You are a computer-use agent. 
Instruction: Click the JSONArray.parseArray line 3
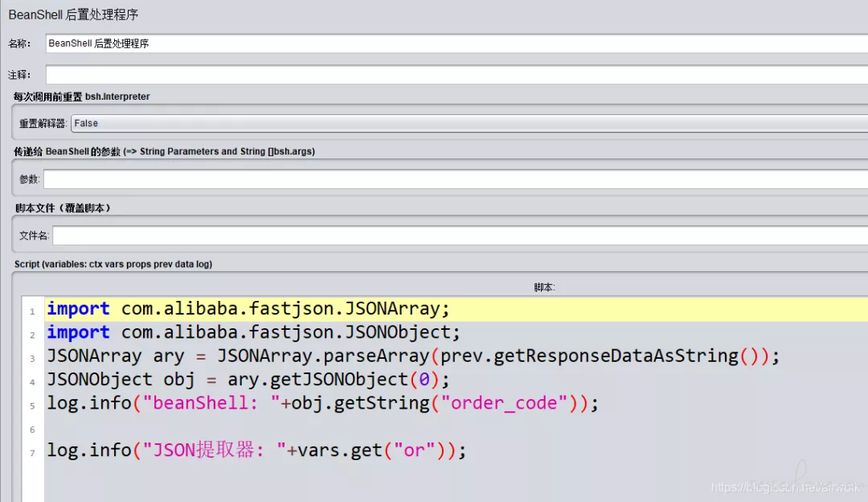click(413, 356)
